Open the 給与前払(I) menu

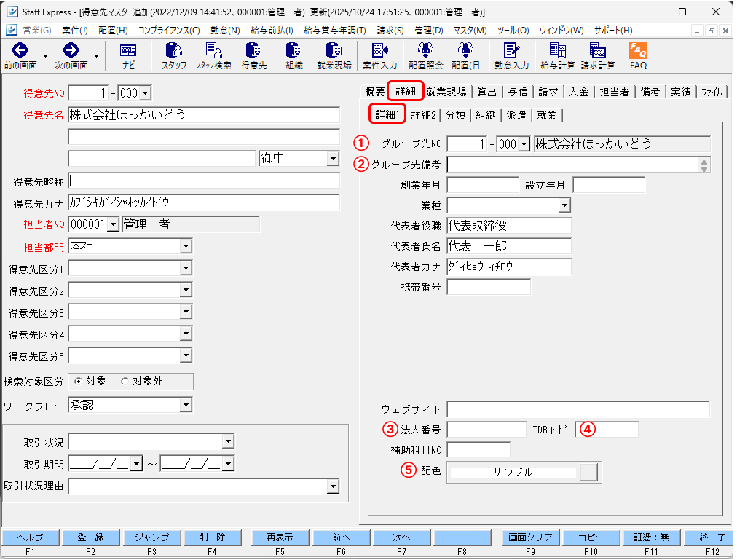(272, 31)
